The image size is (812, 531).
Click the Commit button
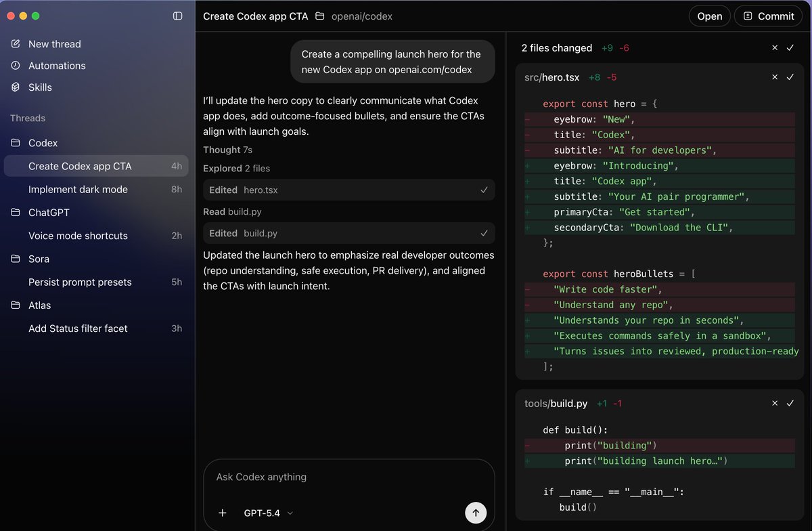[769, 16]
